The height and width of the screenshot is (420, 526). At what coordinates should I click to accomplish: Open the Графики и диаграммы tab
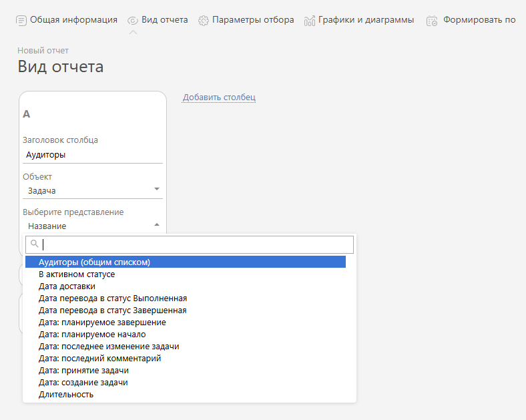pyautogui.click(x=366, y=20)
